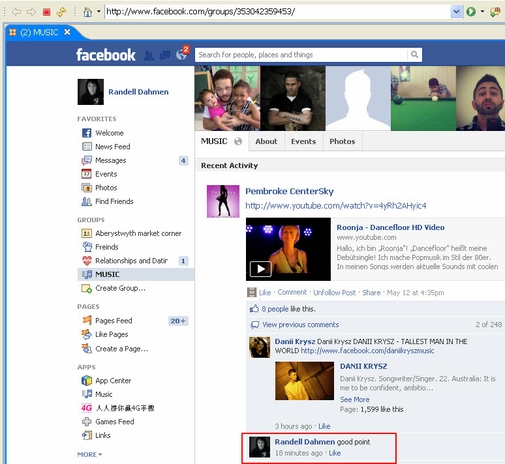Share the Roonja video post
The height and width of the screenshot is (464, 505).
[x=371, y=293]
